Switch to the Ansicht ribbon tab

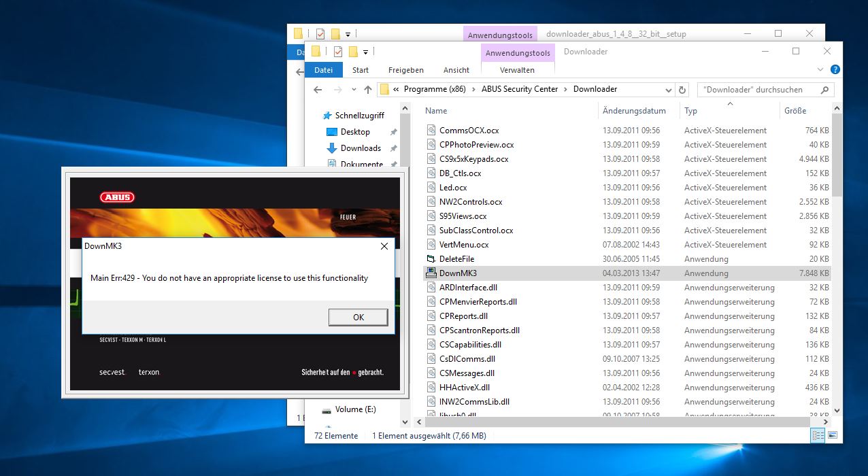click(456, 70)
